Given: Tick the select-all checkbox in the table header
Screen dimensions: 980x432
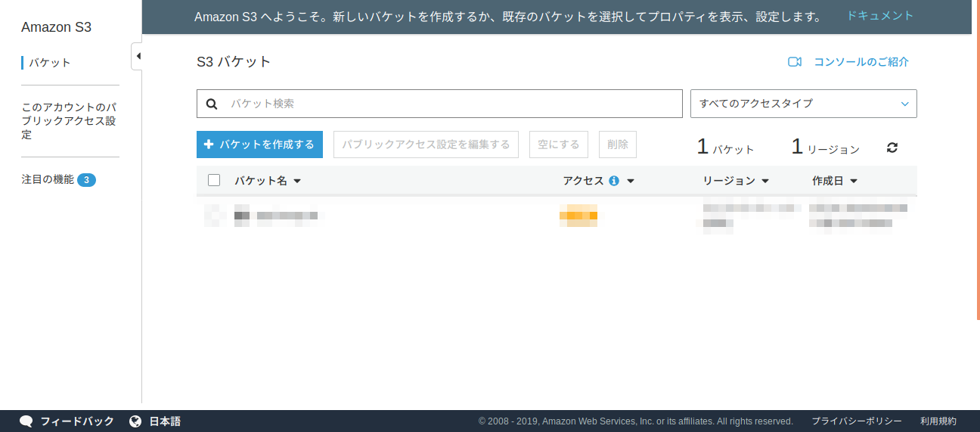Looking at the screenshot, I should (x=214, y=180).
